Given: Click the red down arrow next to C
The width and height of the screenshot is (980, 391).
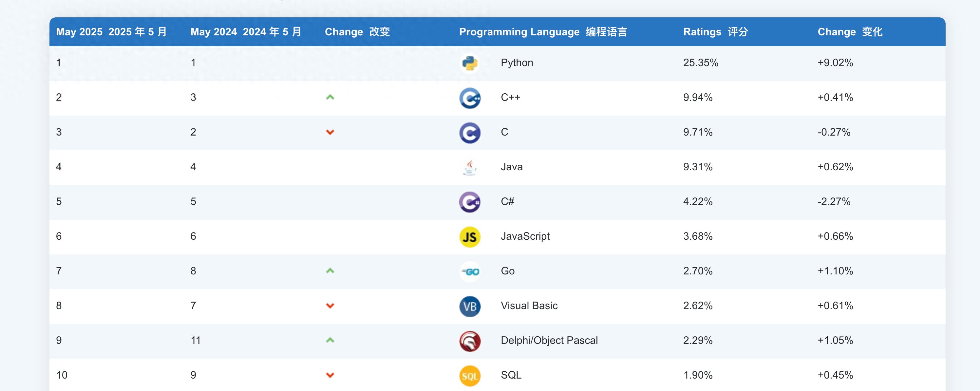Looking at the screenshot, I should 330,132.
